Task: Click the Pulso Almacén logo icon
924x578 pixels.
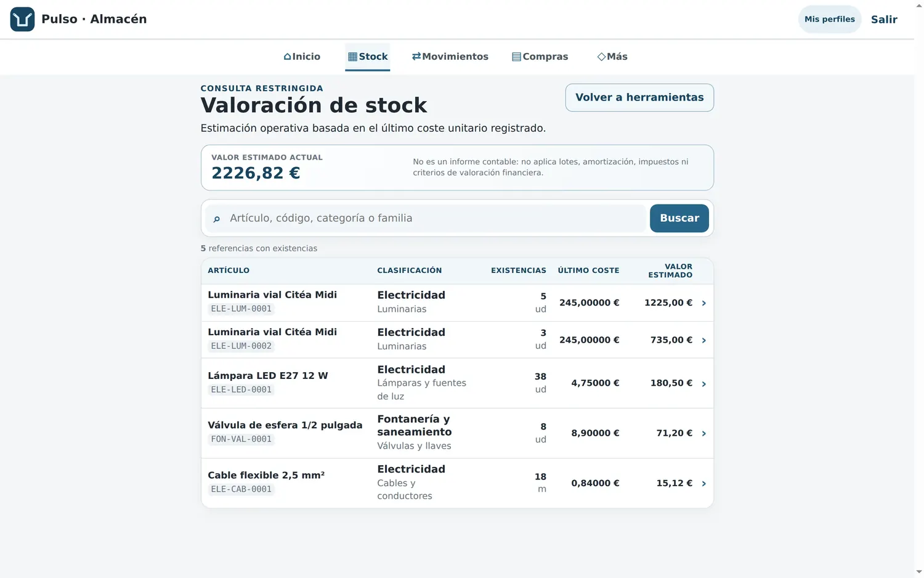Action: (22, 19)
